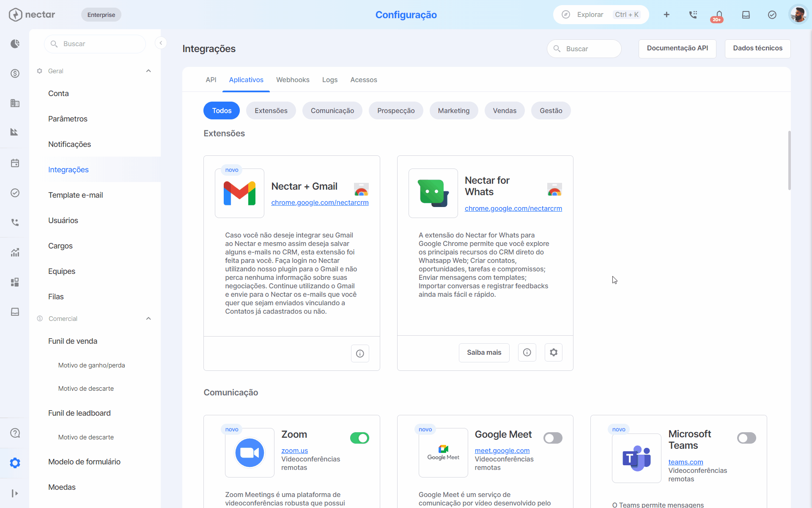
Task: Open the Nectar for Whats settings gear
Action: coord(554,352)
